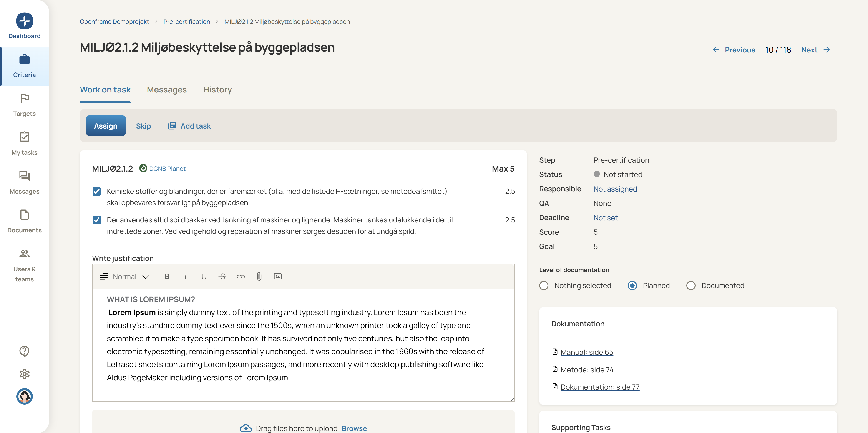The image size is (868, 433).
Task: Click the insert image icon
Action: tap(277, 276)
